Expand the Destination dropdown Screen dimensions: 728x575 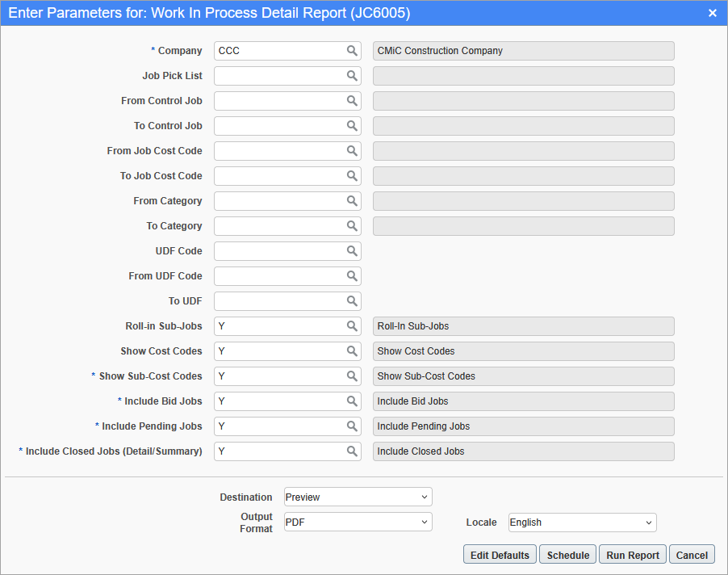(x=358, y=497)
